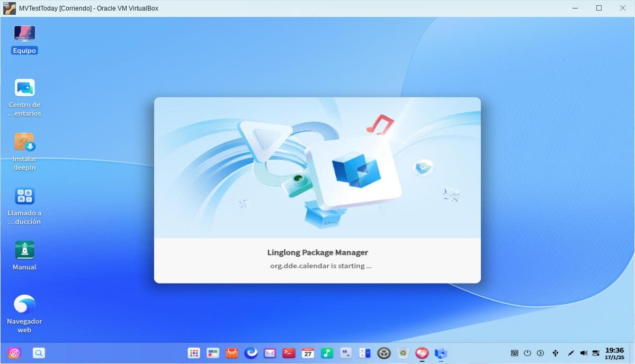
Task: Launch the web browser from the dock
Action: [251, 353]
